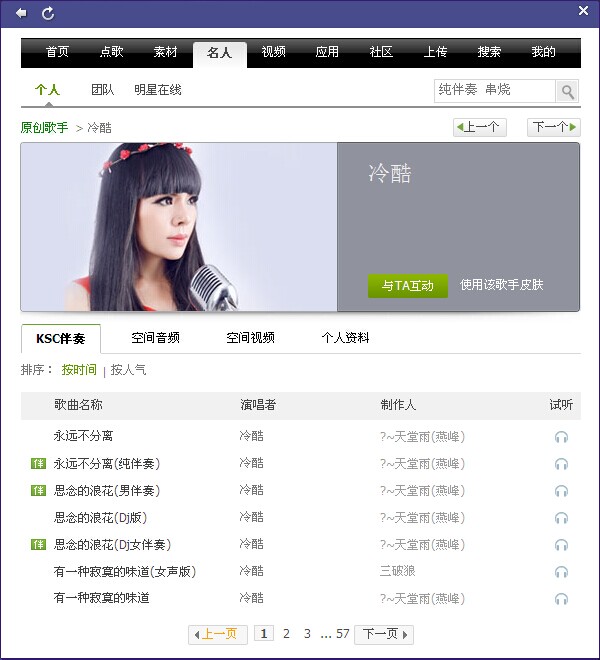Click the refresh icon in the title bar

tap(48, 13)
